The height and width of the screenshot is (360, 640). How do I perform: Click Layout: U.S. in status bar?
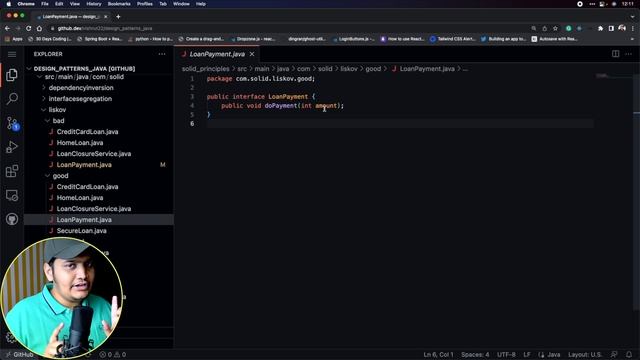point(584,354)
